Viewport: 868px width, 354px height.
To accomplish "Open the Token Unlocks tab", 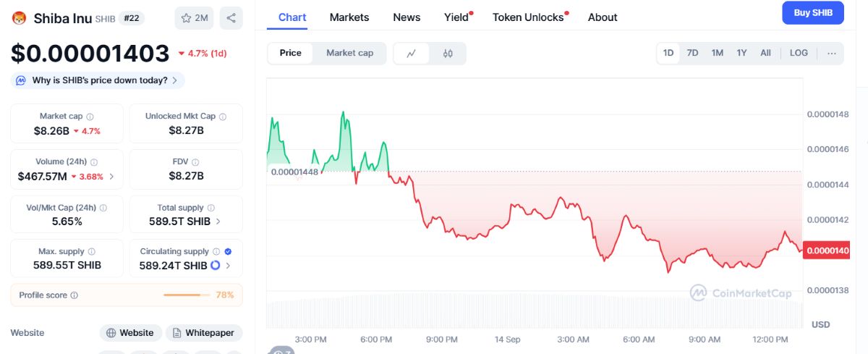I will (x=528, y=17).
